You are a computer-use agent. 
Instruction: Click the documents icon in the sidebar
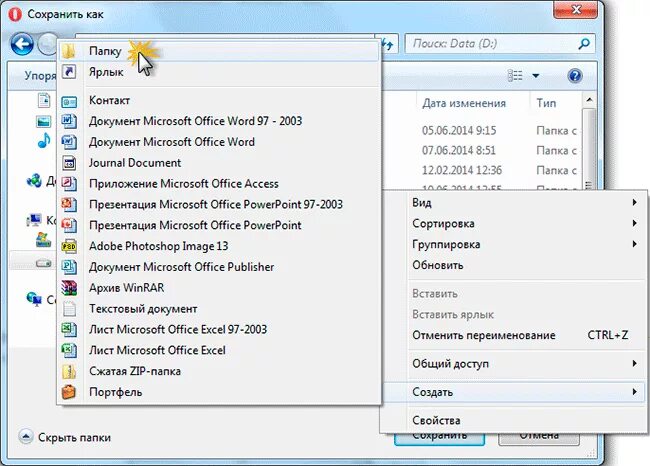tap(44, 100)
